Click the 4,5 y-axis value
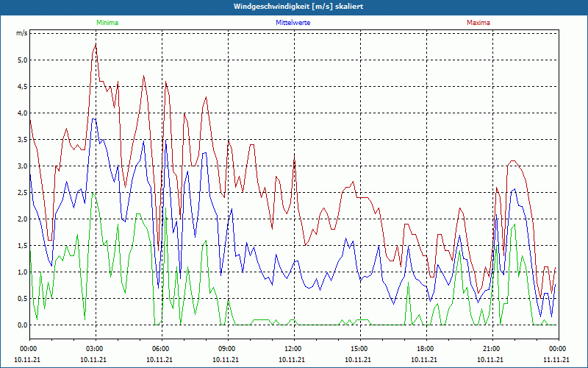This screenshot has width=588, height=368. (23, 87)
